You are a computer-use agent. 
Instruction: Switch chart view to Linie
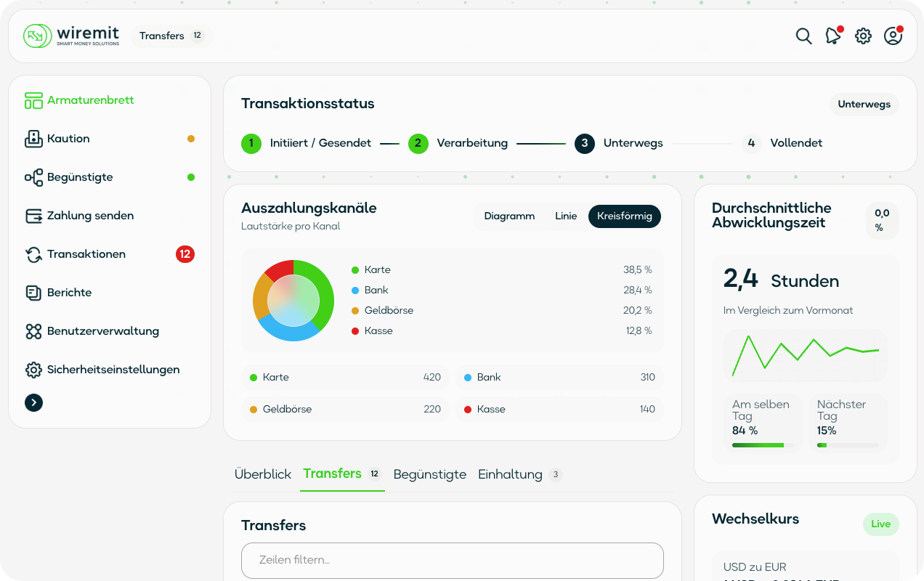coord(566,216)
